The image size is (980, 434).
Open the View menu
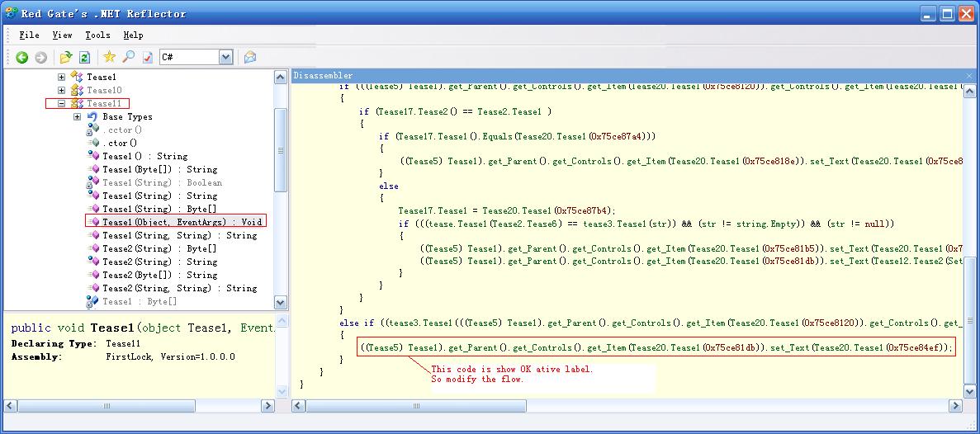coord(62,35)
